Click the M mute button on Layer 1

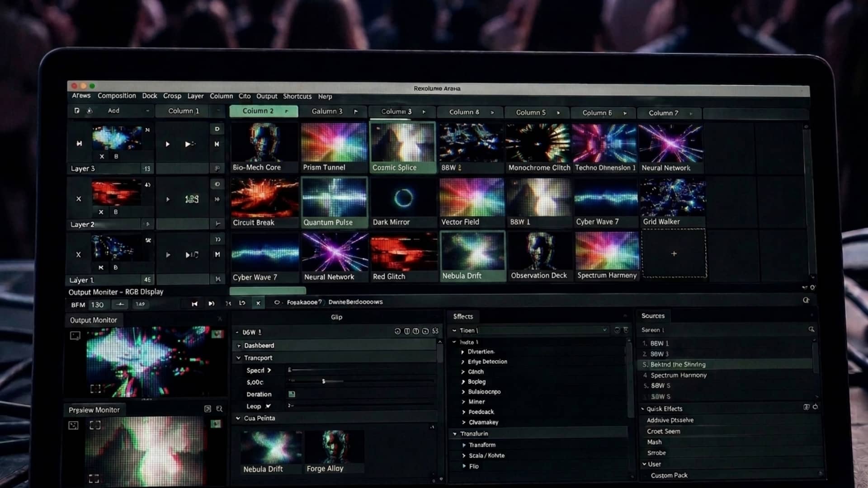[x=217, y=254]
